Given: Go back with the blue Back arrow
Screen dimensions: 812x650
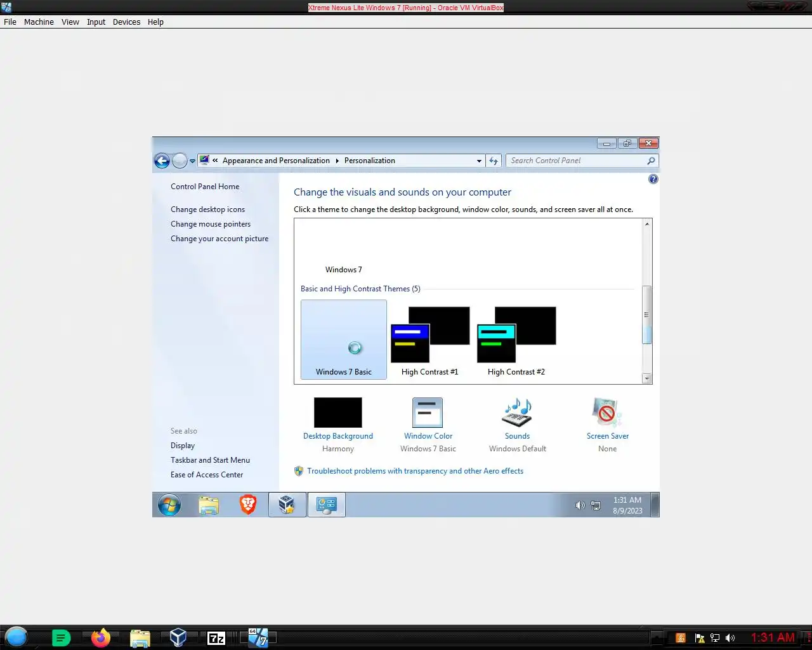Looking at the screenshot, I should click(162, 161).
